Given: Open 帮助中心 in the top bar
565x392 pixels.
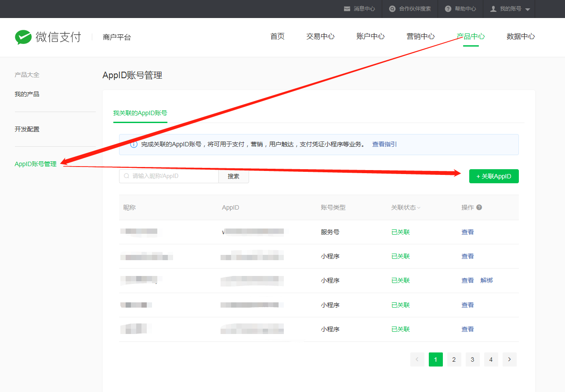Looking at the screenshot, I should click(x=465, y=9).
